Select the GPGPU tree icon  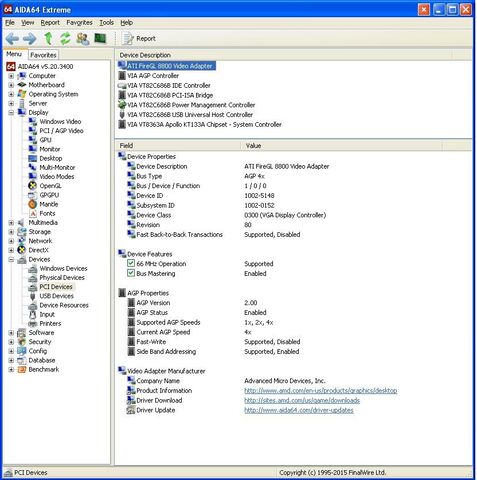point(33,195)
